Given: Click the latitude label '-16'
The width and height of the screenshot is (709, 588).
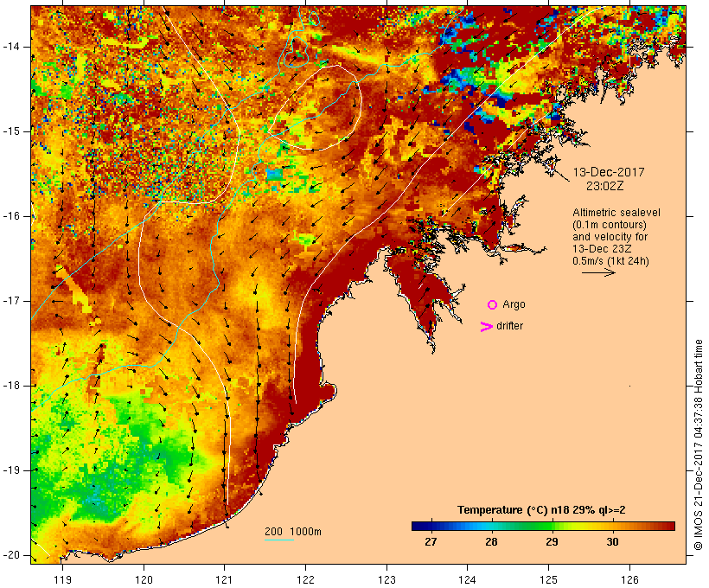Looking at the screenshot, I should pyautogui.click(x=11, y=216).
